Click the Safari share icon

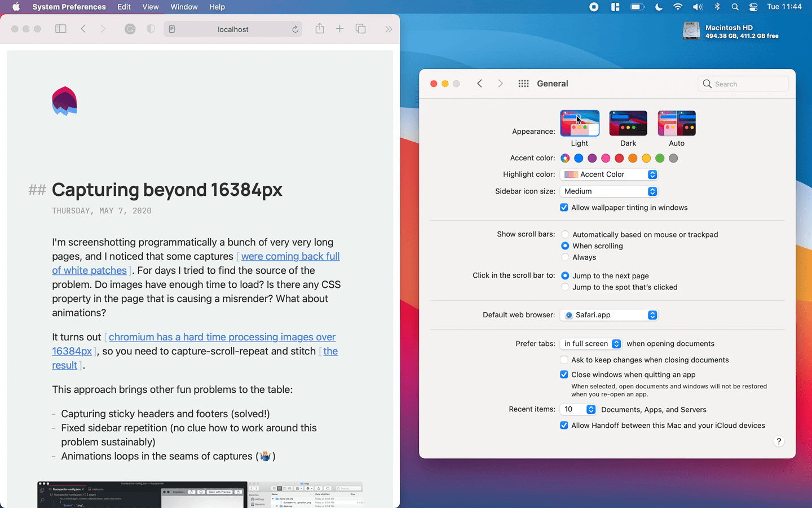(x=320, y=29)
